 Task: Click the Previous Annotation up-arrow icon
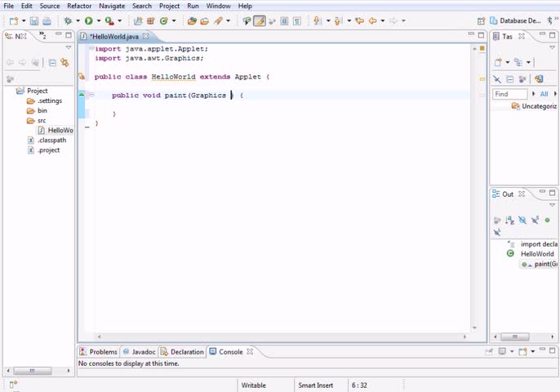[337, 21]
